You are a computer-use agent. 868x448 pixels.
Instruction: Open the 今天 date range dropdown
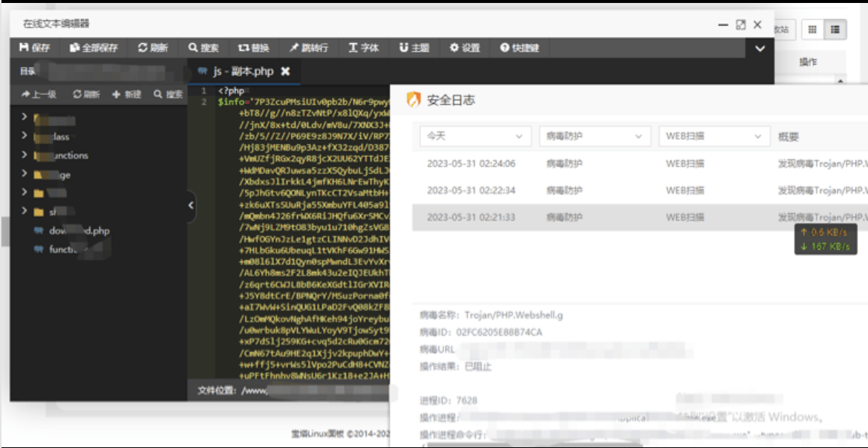point(475,136)
